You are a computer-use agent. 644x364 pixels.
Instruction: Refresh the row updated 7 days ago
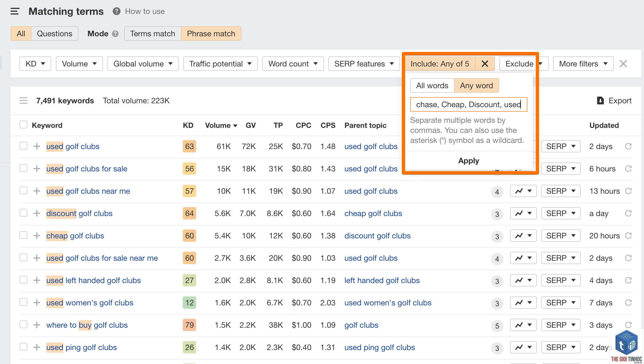628,303
